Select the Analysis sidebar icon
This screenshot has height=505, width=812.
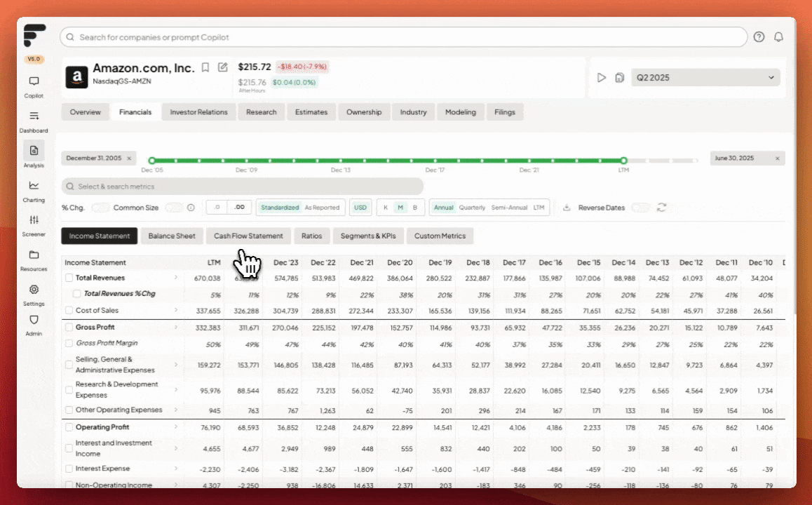tap(34, 151)
